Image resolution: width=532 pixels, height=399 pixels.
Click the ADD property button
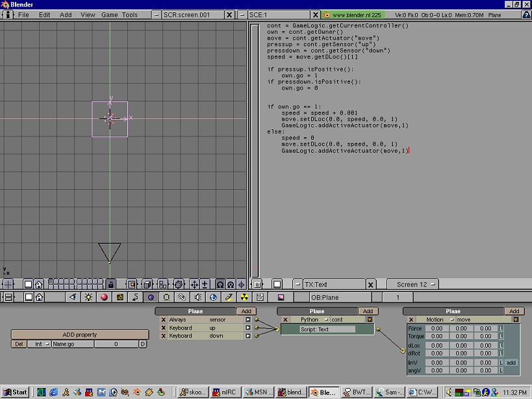80,335
